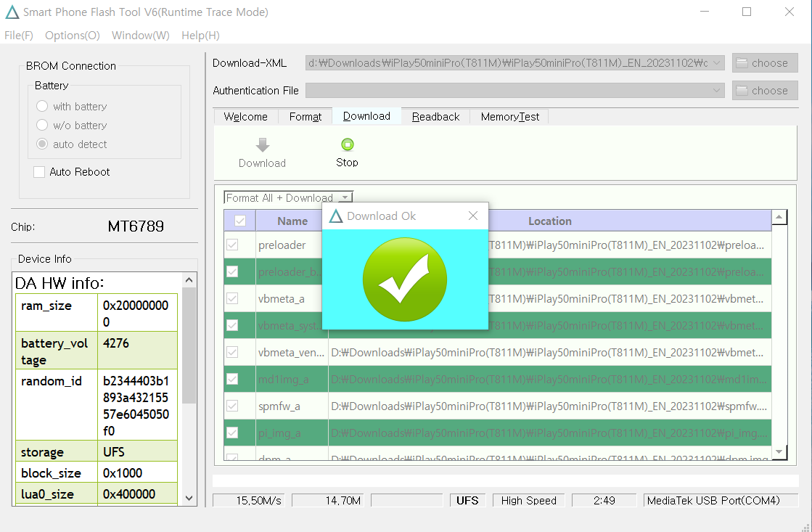Screen dimensions: 812x532
Task: Switch to the Welcome tab
Action: click(x=246, y=117)
